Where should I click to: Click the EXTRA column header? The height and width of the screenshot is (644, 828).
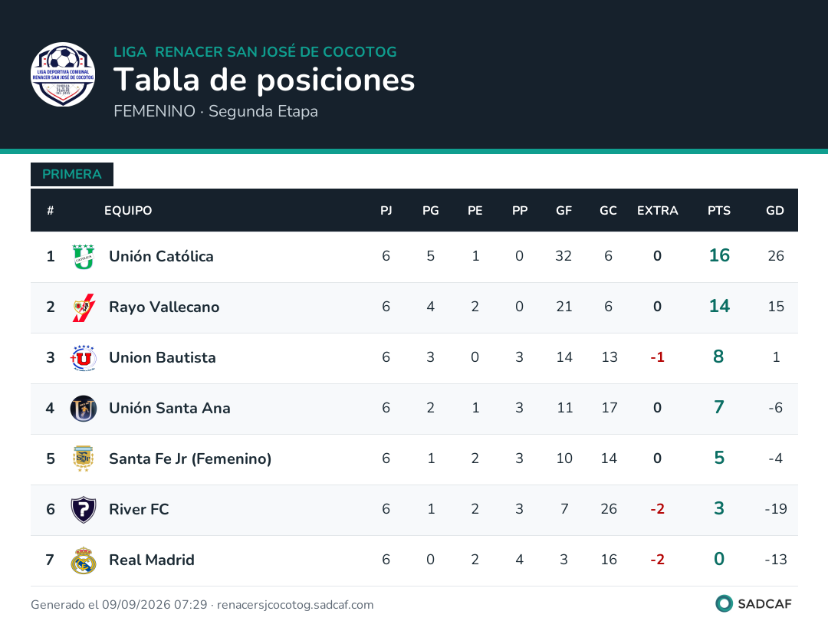point(658,211)
